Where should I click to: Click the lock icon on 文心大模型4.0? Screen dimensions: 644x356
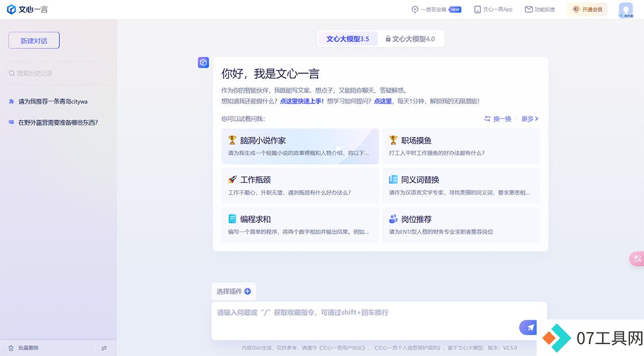pyautogui.click(x=388, y=39)
